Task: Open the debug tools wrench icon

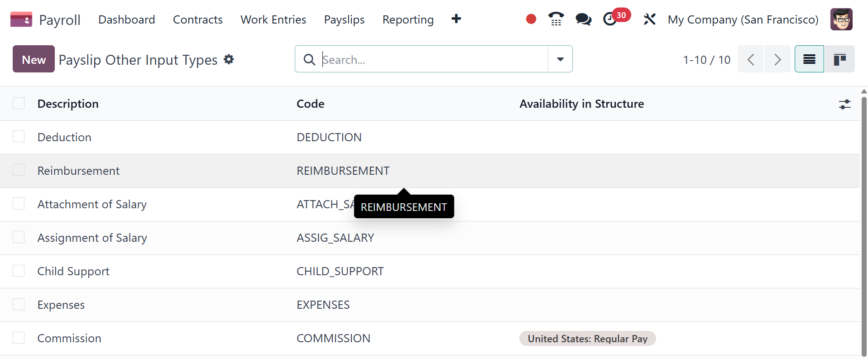Action: [x=649, y=19]
